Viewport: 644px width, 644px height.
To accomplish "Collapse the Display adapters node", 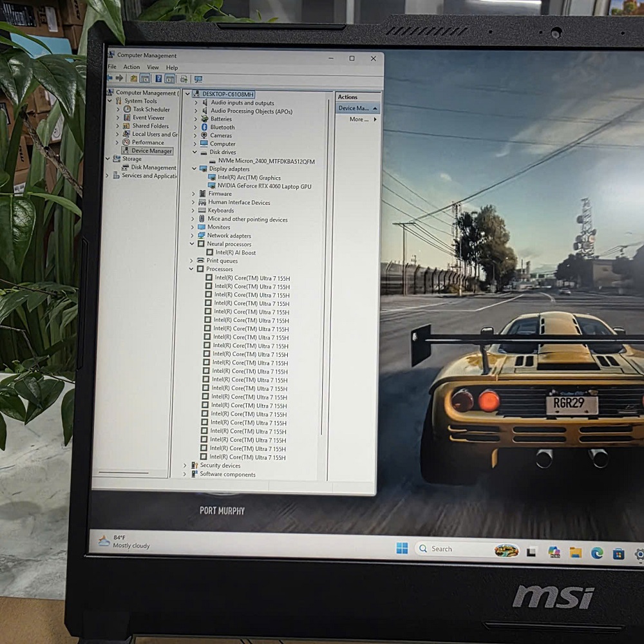I will point(194,168).
